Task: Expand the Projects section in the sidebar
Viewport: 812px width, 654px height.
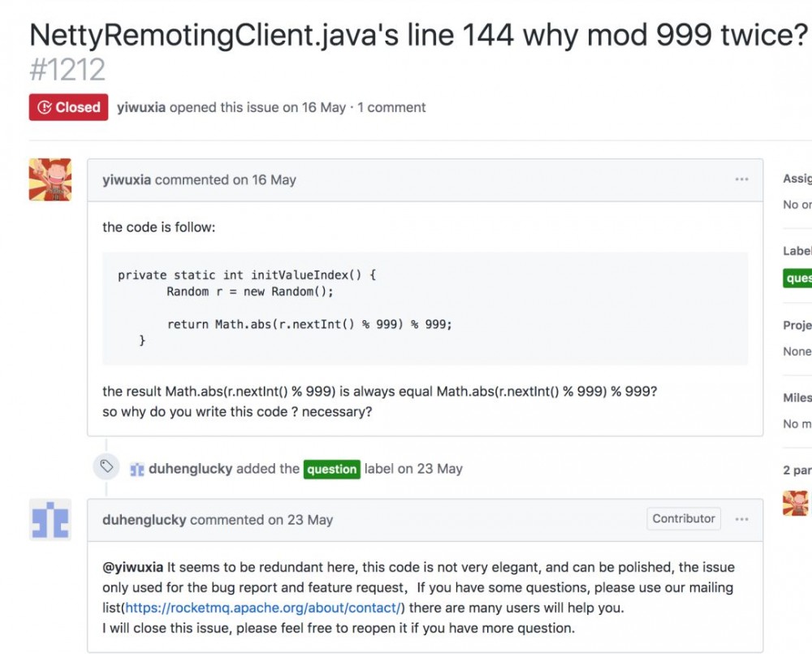Action: pyautogui.click(x=797, y=325)
